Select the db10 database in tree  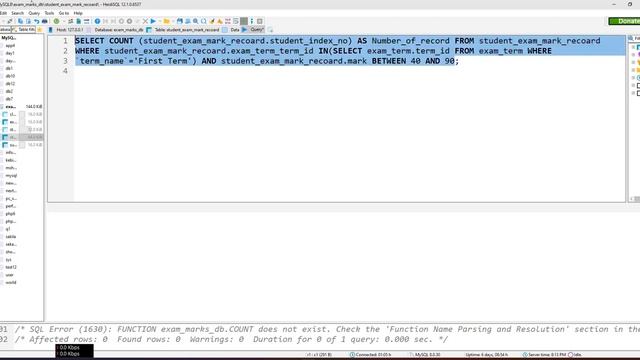[10, 76]
